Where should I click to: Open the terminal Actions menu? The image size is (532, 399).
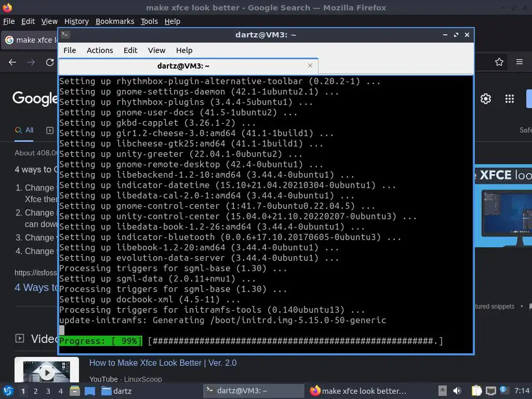100,50
